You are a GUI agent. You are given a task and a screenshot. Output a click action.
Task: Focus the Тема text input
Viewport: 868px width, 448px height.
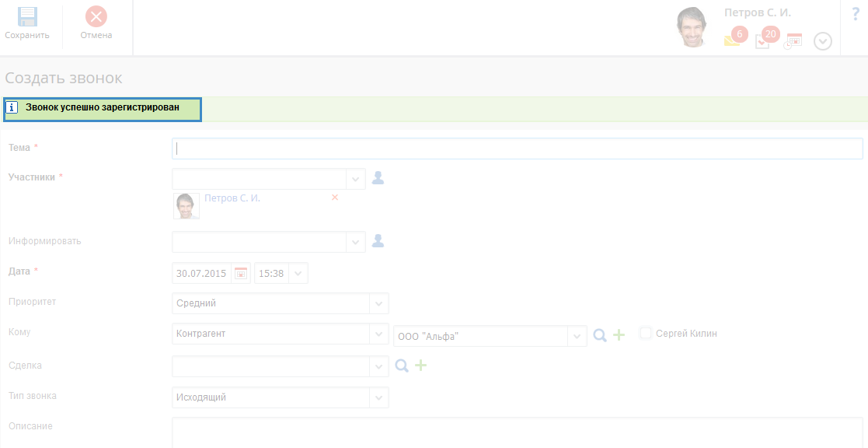tap(517, 149)
